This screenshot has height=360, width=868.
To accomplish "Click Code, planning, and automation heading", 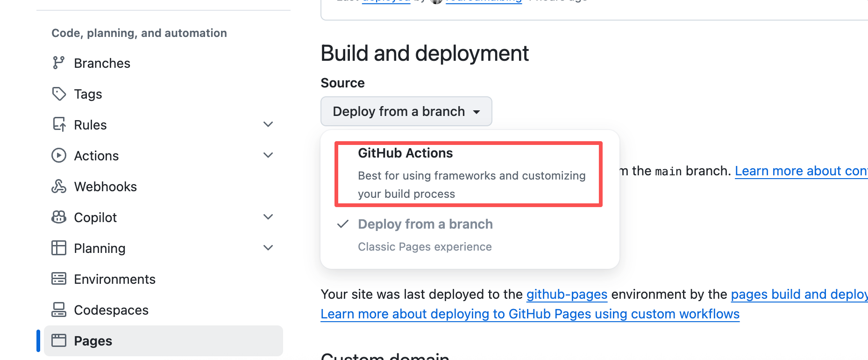I will click(139, 33).
